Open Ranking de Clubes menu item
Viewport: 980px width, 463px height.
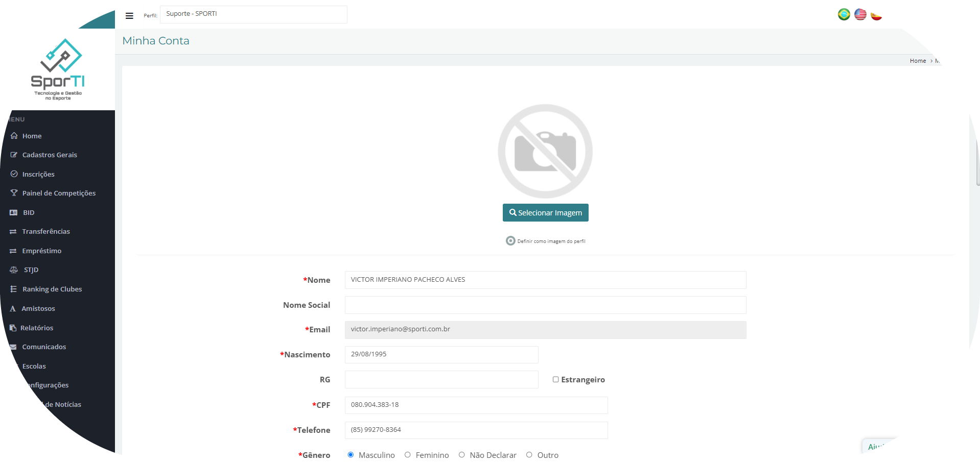click(52, 289)
